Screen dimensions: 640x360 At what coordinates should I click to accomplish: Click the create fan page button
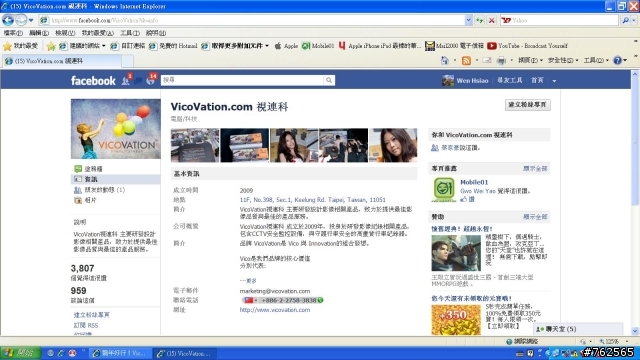[x=527, y=105]
